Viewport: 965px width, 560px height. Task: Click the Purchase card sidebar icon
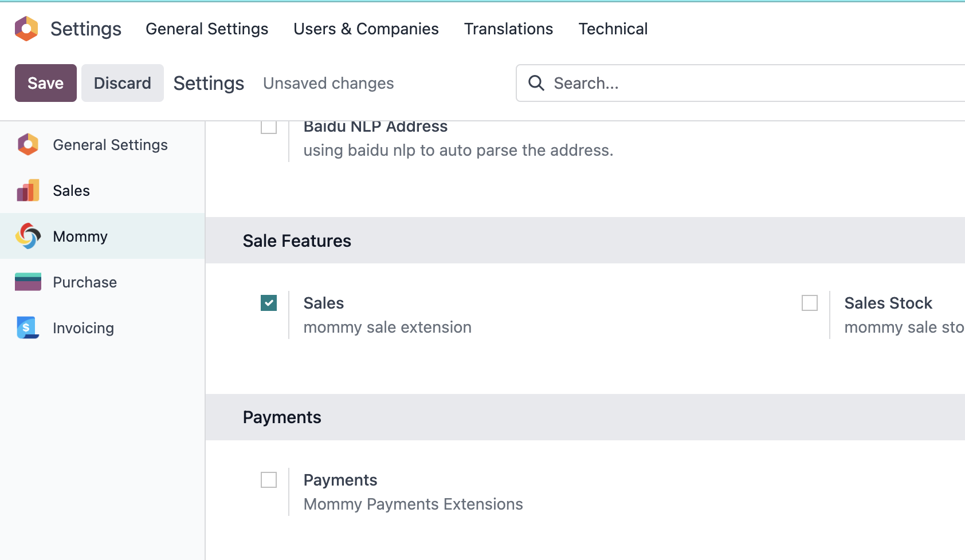click(x=28, y=282)
